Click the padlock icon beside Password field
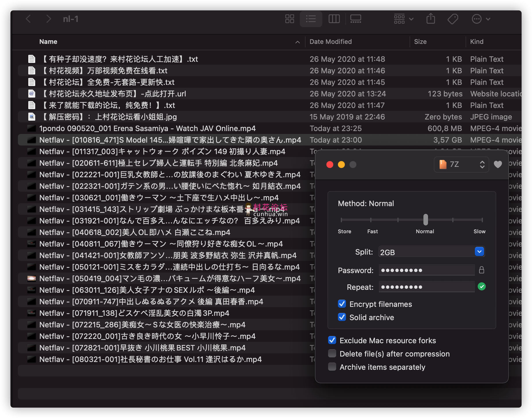Image resolution: width=532 pixels, height=418 pixels. pyautogui.click(x=481, y=270)
